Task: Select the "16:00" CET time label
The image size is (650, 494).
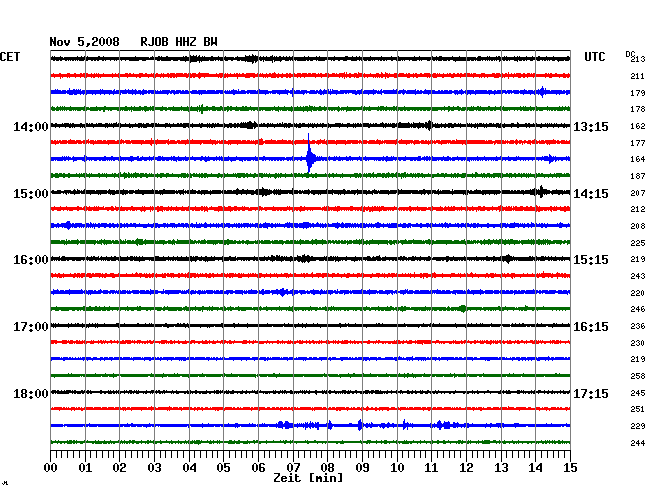Action: 31,260
